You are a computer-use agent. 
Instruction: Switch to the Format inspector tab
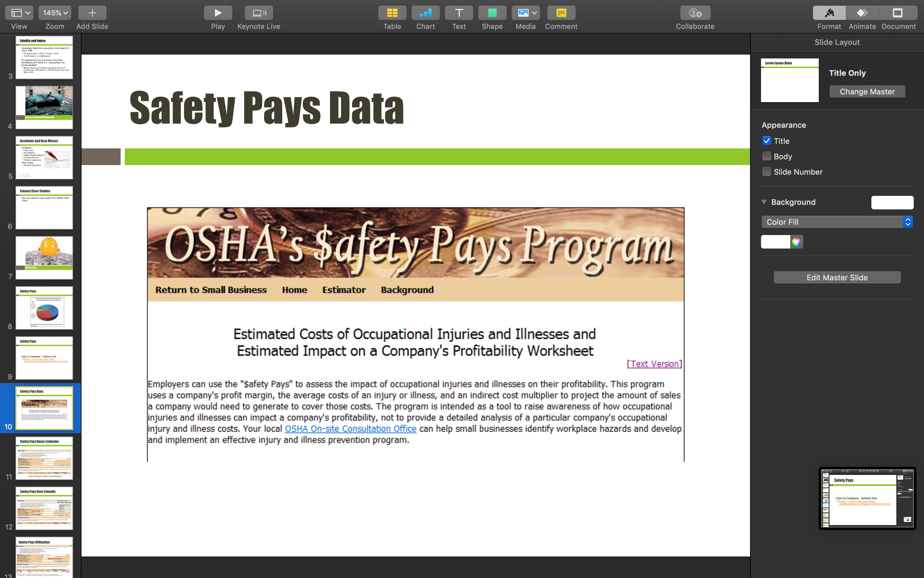click(x=829, y=13)
